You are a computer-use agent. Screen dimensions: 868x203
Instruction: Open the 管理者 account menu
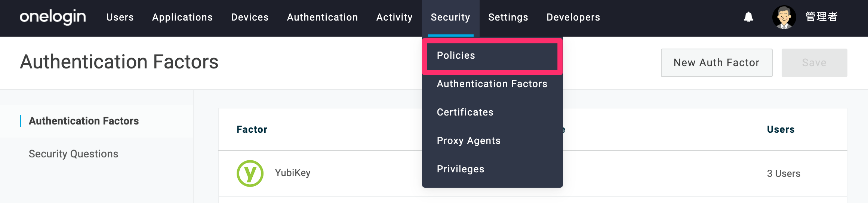821,17
